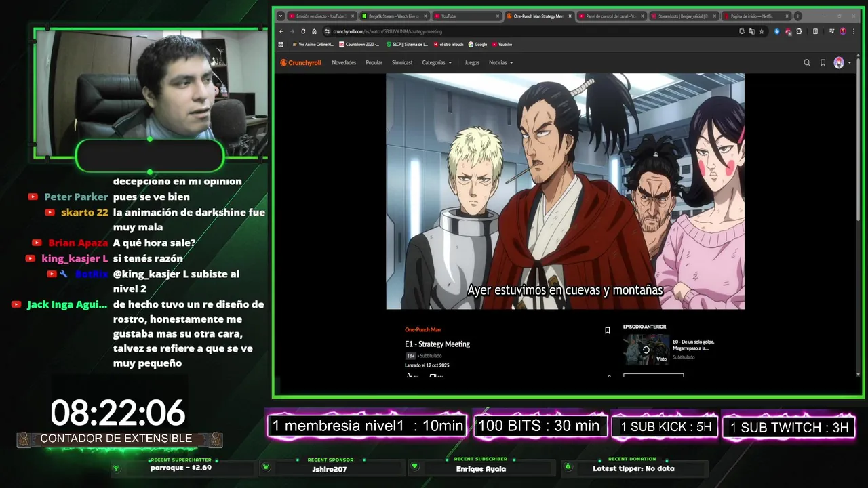The width and height of the screenshot is (868, 488).
Task: Open the Ver Anime Online bookmark
Action: pos(313,45)
